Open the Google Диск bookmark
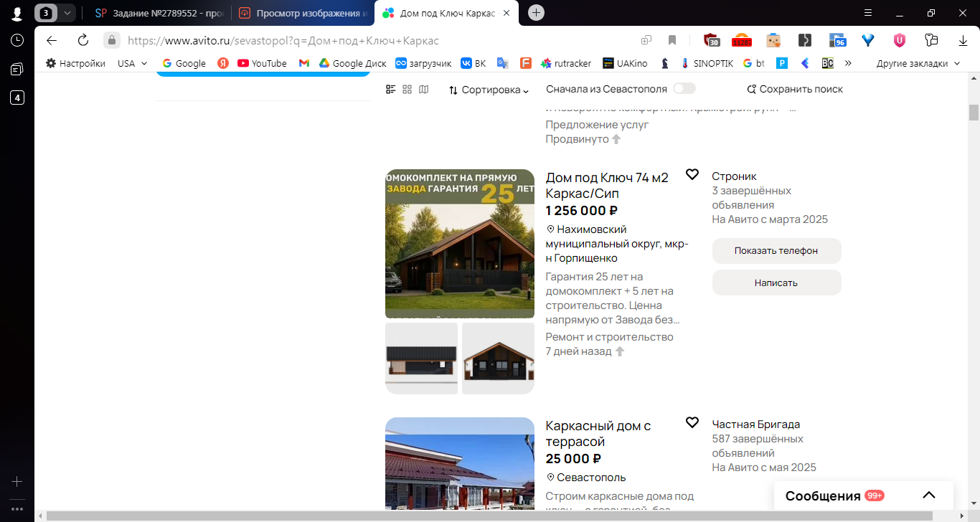The image size is (980, 522). (353, 63)
